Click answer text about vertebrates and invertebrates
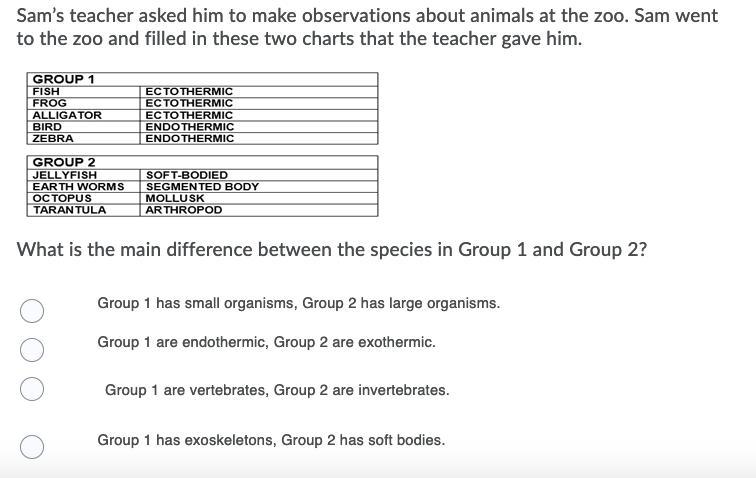 [x=277, y=390]
